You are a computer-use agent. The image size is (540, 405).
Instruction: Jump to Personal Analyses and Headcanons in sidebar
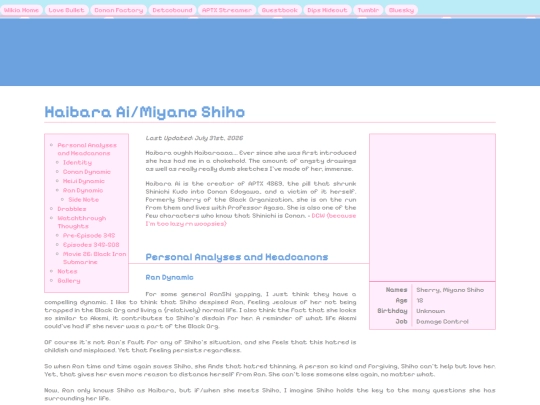pyautogui.click(x=87, y=149)
